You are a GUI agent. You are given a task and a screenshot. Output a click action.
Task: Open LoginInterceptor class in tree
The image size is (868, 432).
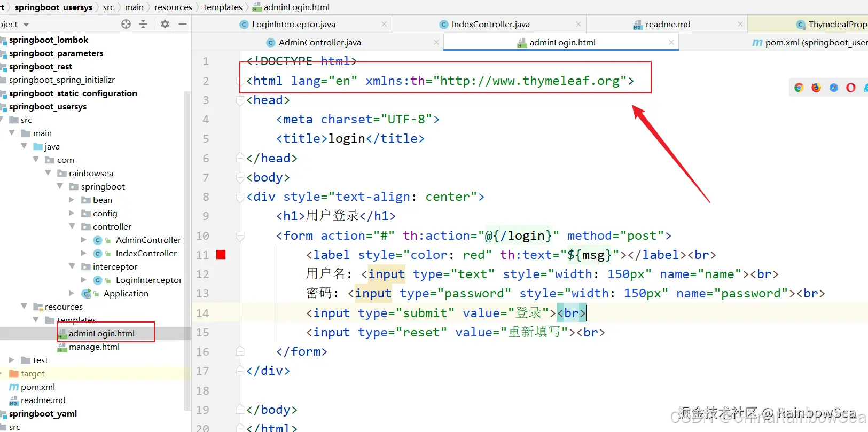[x=149, y=280]
